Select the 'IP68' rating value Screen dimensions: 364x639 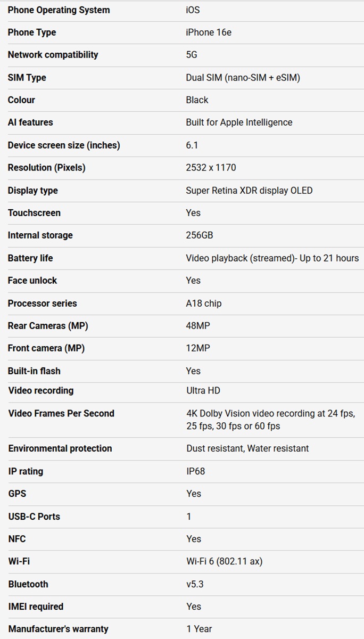coord(196,471)
